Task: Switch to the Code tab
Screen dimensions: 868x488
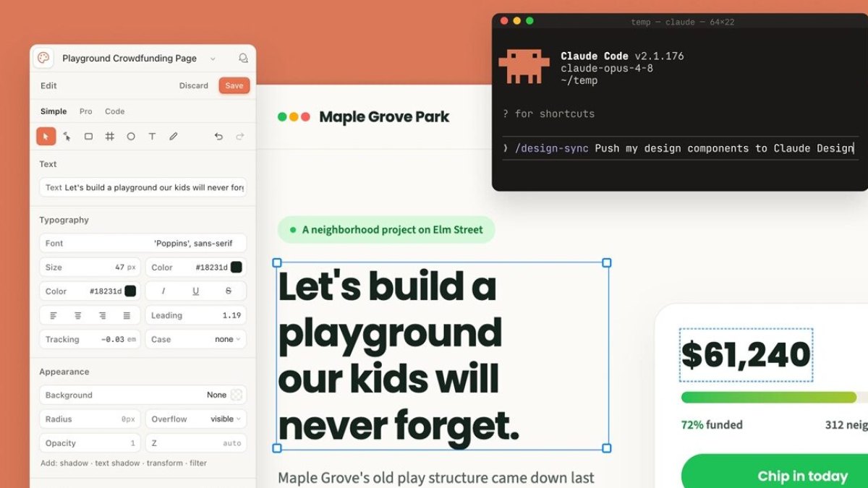Action: point(115,111)
